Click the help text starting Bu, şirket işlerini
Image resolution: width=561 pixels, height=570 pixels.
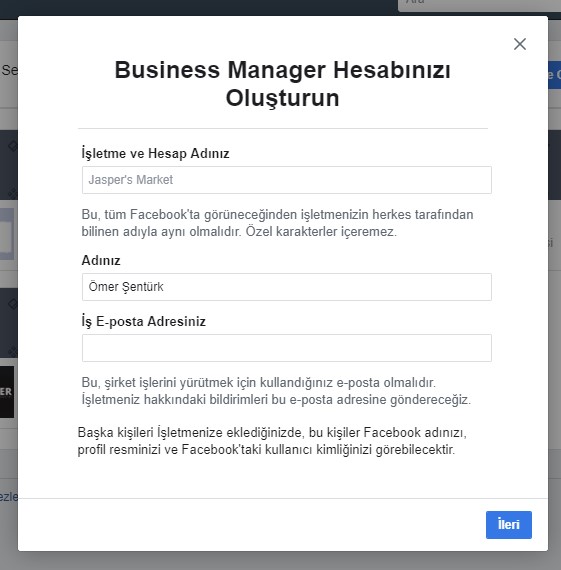276,391
